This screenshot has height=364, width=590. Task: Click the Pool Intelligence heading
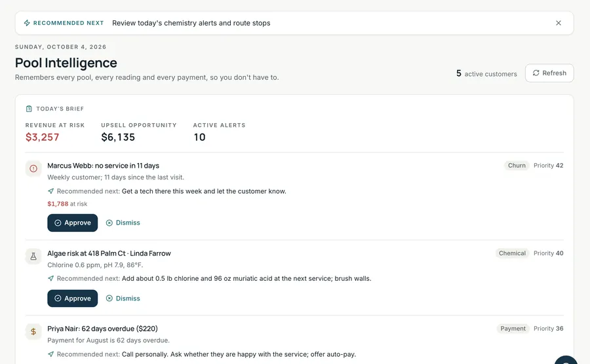pyautogui.click(x=66, y=63)
